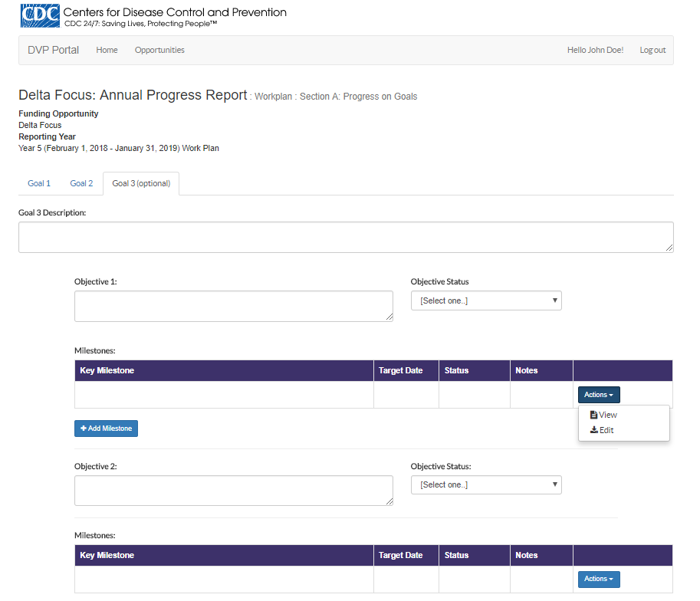Expand Actions dropdown in Objective 2 milestones
This screenshot has width=700, height=601.
coord(599,579)
